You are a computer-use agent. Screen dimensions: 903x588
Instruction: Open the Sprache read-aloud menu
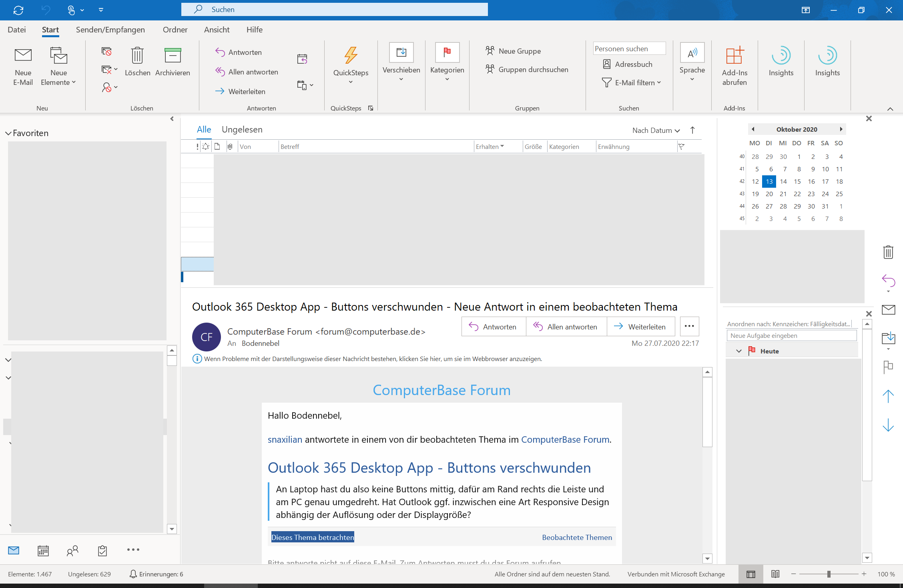692,62
